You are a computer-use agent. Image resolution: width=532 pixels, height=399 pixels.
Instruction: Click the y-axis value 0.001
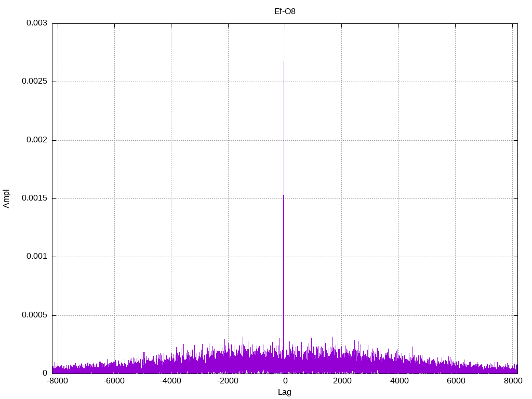point(37,257)
